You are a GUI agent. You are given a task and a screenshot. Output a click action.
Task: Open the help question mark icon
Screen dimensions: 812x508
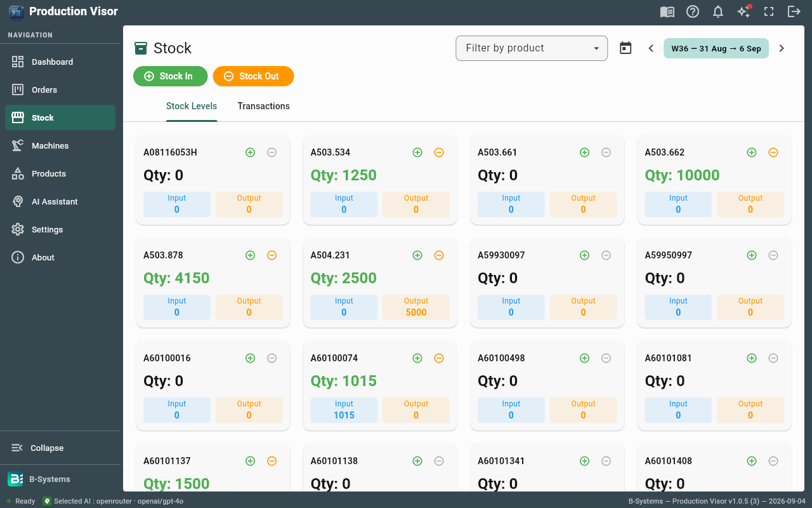click(x=693, y=11)
